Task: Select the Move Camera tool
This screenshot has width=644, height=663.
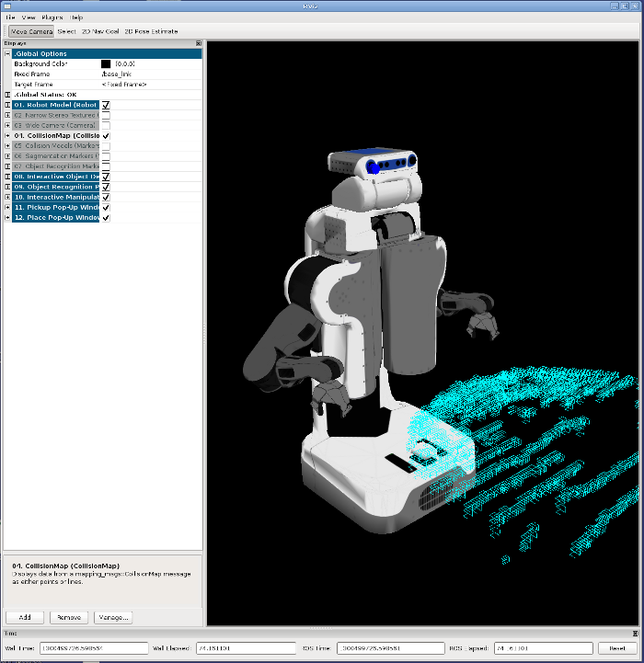Action: tap(30, 31)
